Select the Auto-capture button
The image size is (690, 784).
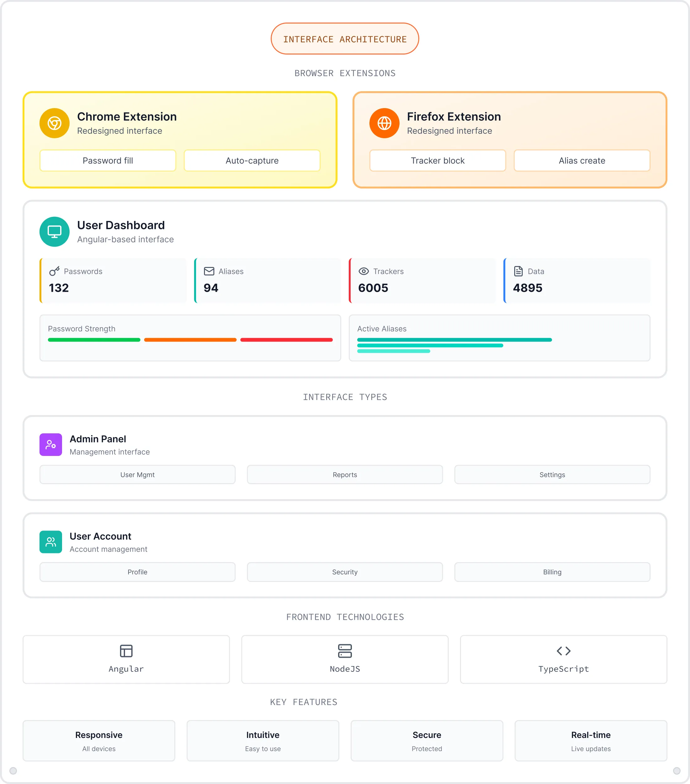252,161
